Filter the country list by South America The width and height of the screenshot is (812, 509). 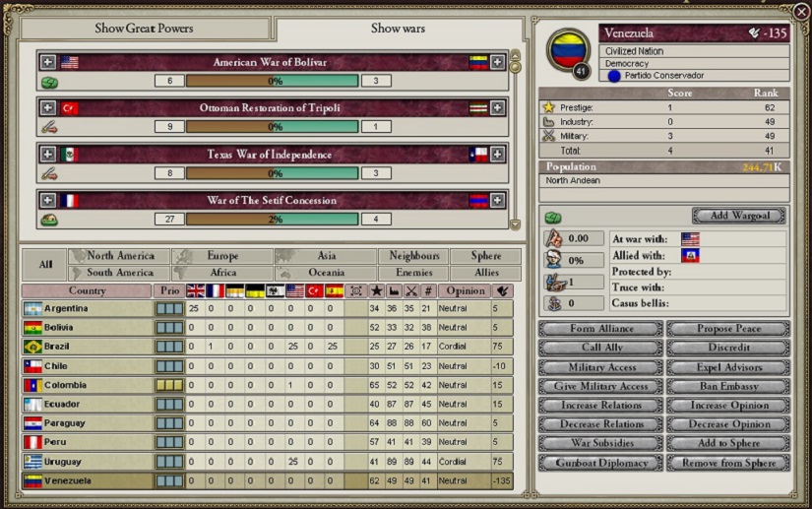click(x=120, y=273)
